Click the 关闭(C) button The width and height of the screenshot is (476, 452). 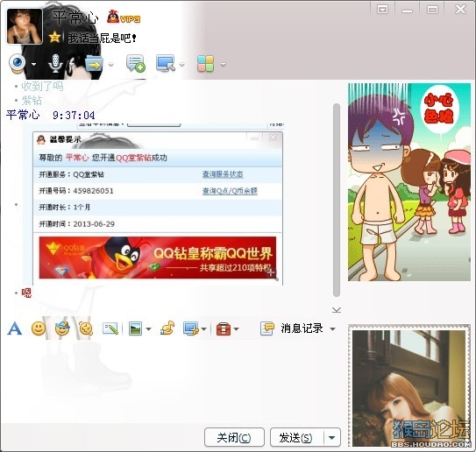(234, 437)
